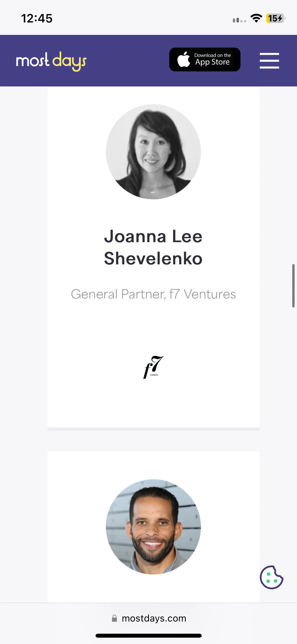Tap the f7 ventures logo
This screenshot has height=644, width=297.
click(x=153, y=367)
